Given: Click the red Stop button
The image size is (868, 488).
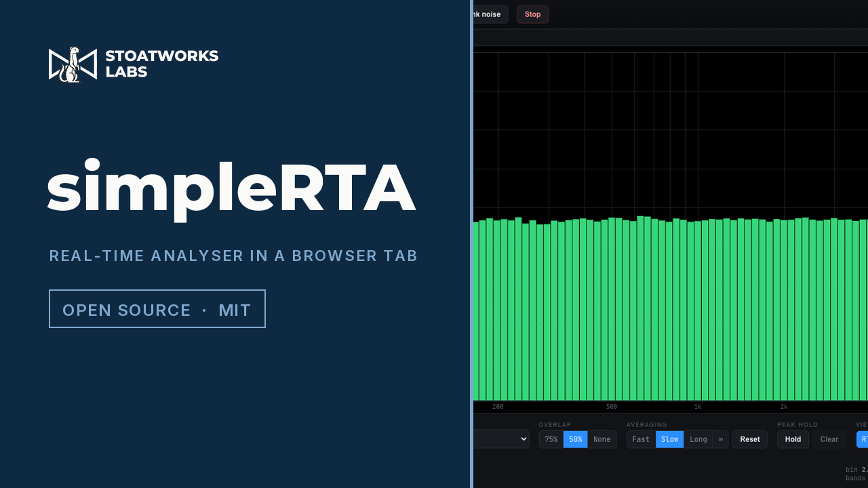Looking at the screenshot, I should (x=532, y=14).
